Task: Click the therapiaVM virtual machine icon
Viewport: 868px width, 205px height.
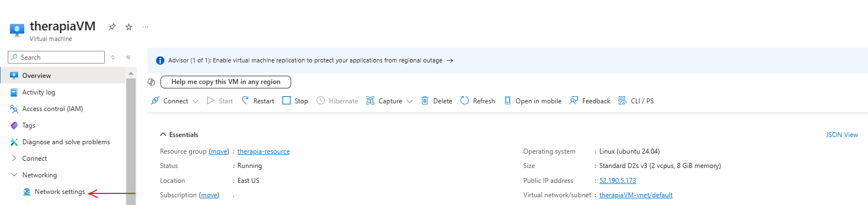Action: 17,30
